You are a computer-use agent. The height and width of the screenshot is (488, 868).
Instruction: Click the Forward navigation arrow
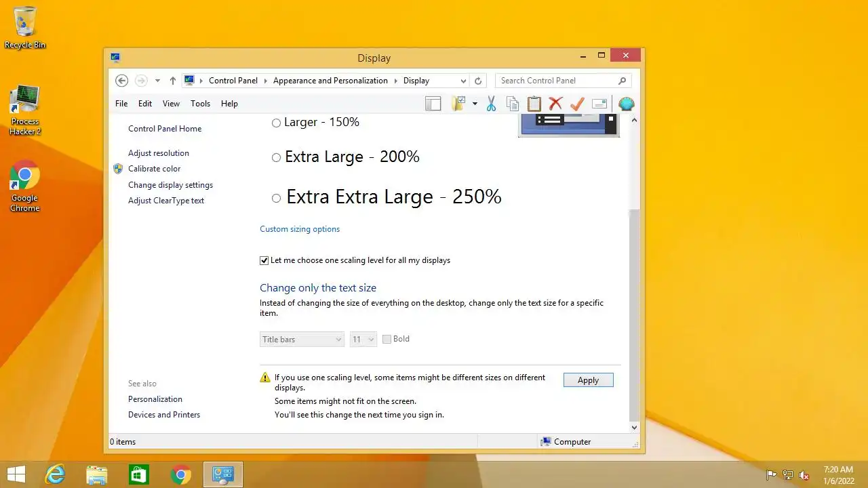click(x=141, y=81)
